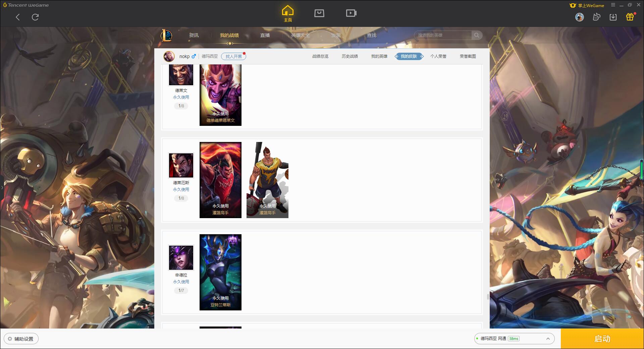The width and height of the screenshot is (644, 349).
Task: Open the 我的英雄 sub-tab
Action: click(379, 56)
